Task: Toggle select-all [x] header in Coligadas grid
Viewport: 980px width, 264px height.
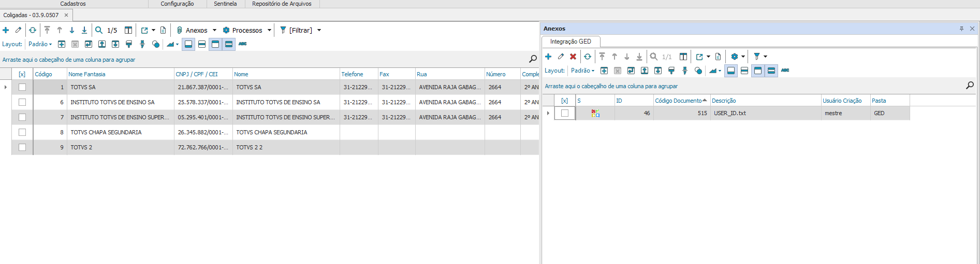Action: point(22,74)
